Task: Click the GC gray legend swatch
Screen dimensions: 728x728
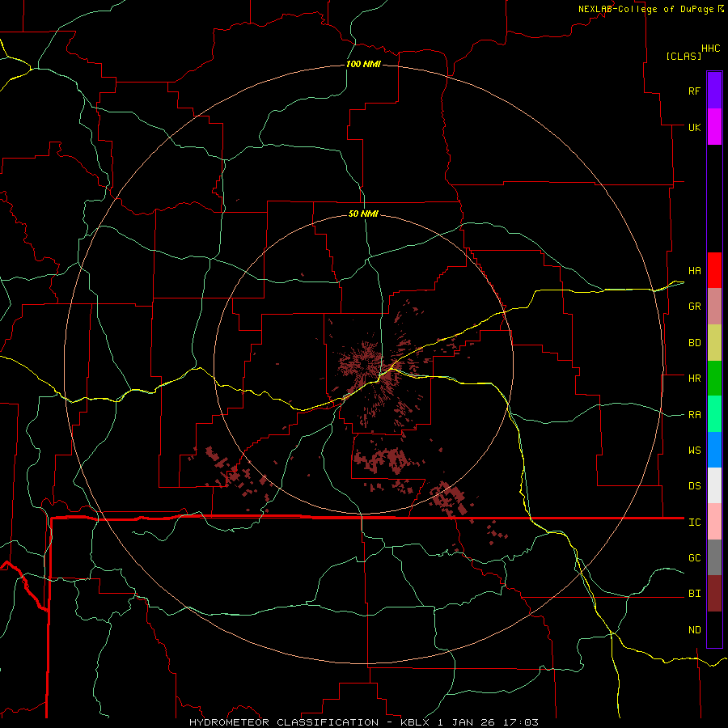Action: pyautogui.click(x=714, y=557)
